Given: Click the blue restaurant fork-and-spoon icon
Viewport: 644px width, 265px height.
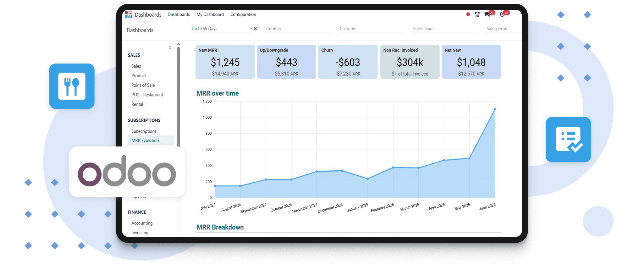Looking at the screenshot, I should click(72, 86).
